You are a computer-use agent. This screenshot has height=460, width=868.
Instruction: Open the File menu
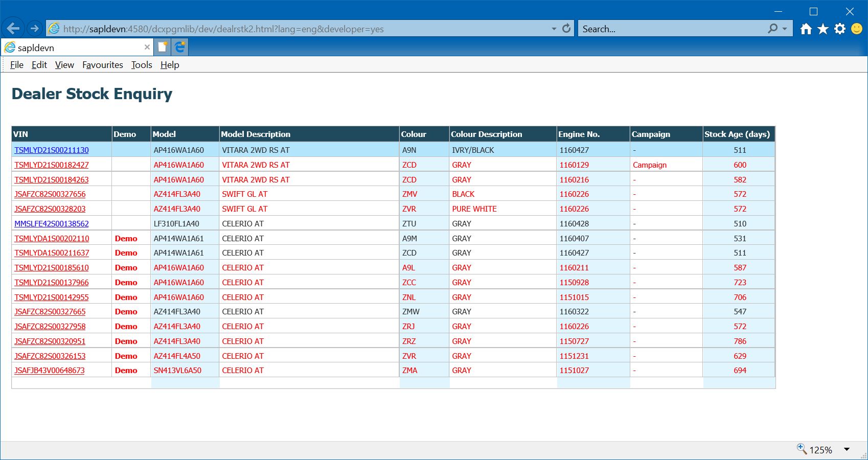(x=17, y=65)
